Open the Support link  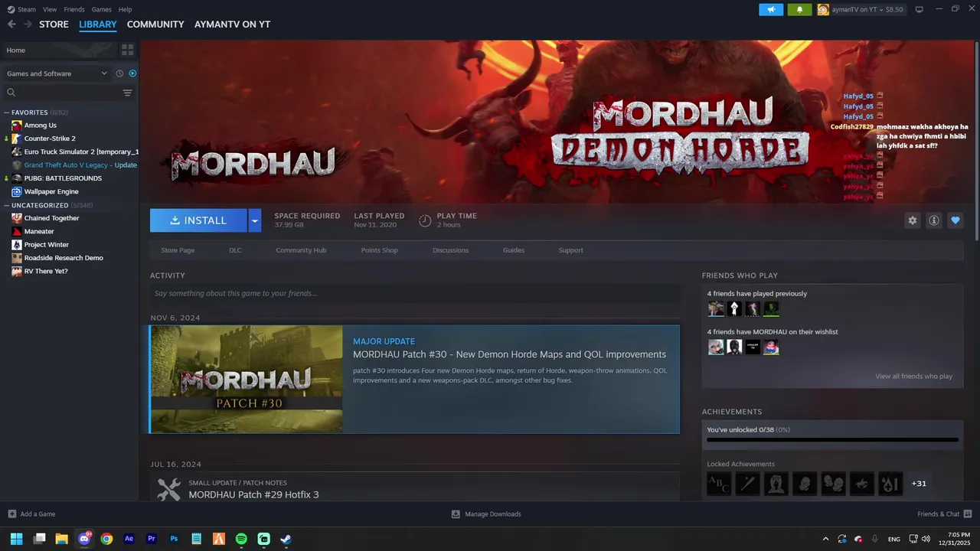(x=570, y=250)
